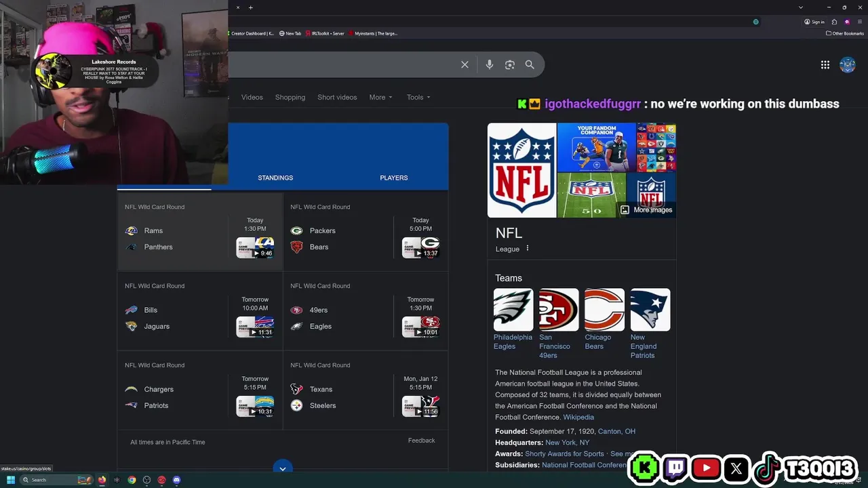Start voice search with the microphone icon
This screenshot has width=868, height=488.
coord(489,64)
